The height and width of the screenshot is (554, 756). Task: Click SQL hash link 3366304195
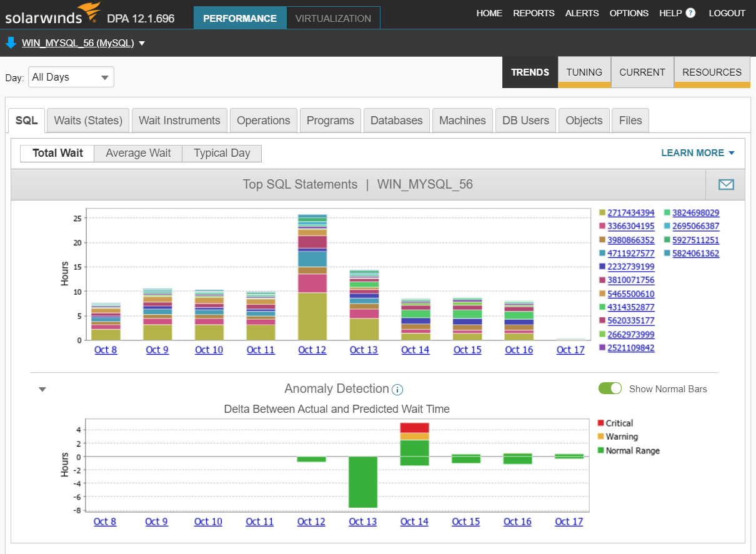pyautogui.click(x=631, y=226)
